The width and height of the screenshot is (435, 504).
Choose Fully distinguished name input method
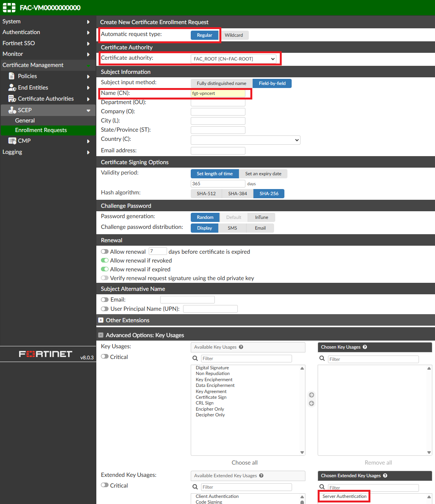222,83
